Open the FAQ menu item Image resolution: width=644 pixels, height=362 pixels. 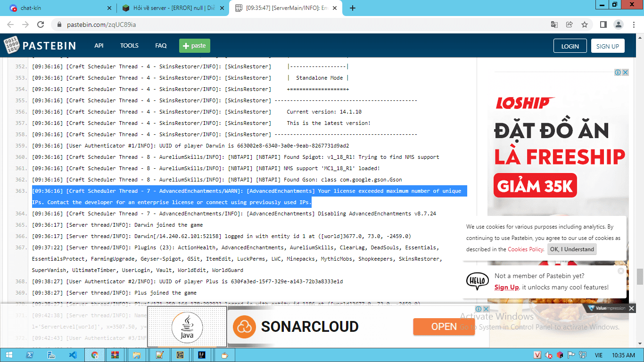click(161, 46)
